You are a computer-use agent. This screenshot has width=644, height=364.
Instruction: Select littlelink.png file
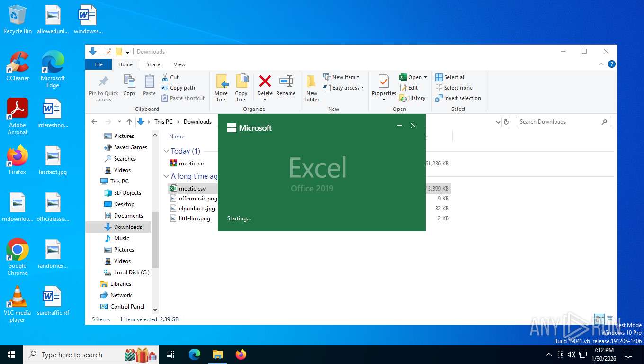pyautogui.click(x=194, y=218)
